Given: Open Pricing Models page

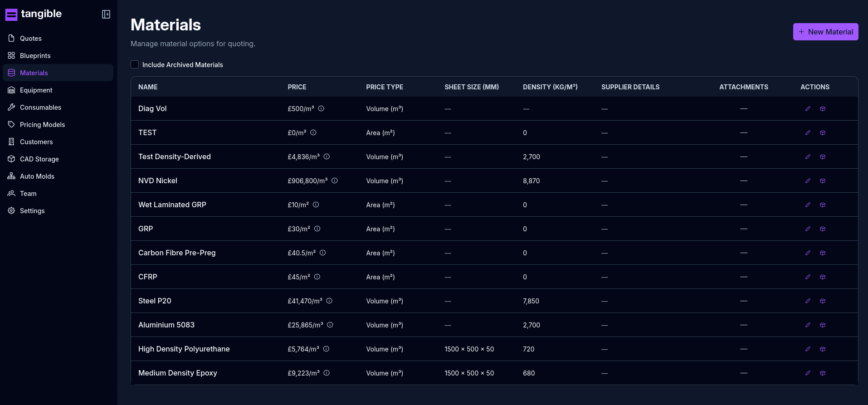Looking at the screenshot, I should click(58, 125).
